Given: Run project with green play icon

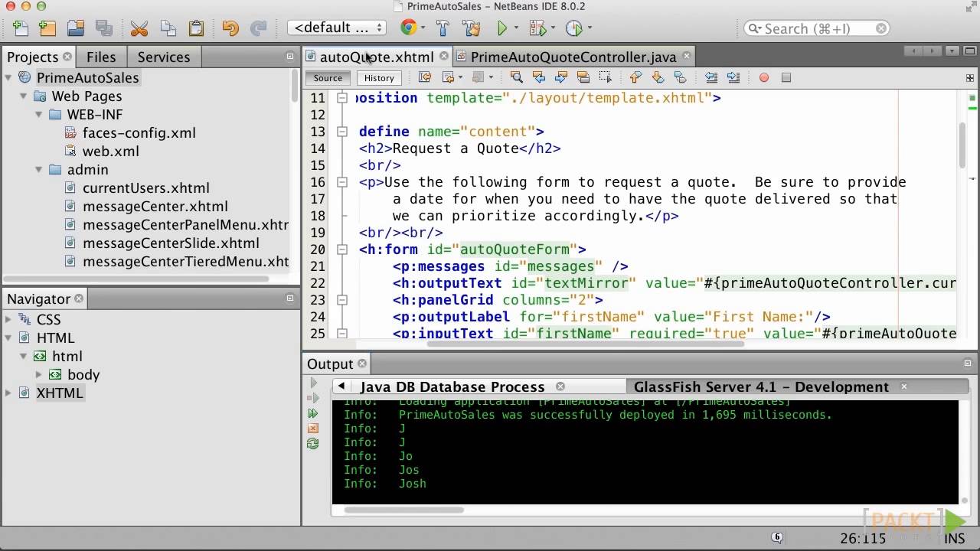Looking at the screenshot, I should (x=502, y=28).
